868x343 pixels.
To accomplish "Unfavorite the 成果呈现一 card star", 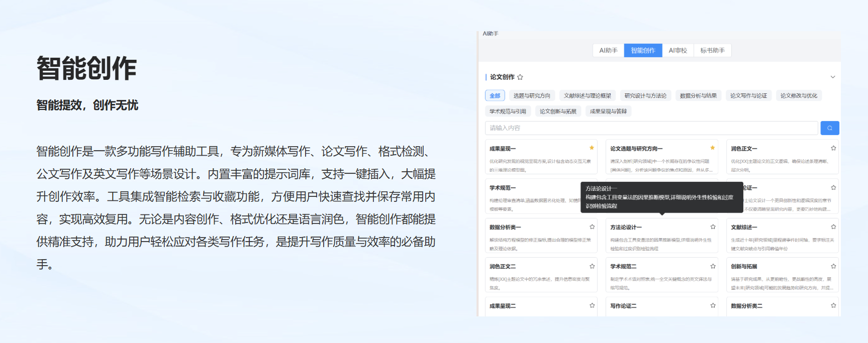I will [x=592, y=148].
